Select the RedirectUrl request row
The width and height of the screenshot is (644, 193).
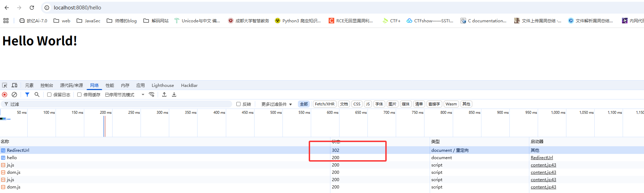coord(18,150)
